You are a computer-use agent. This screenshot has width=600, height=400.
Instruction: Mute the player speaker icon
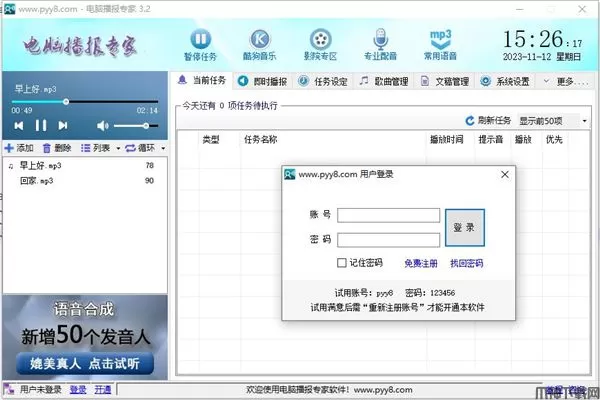[x=103, y=126]
